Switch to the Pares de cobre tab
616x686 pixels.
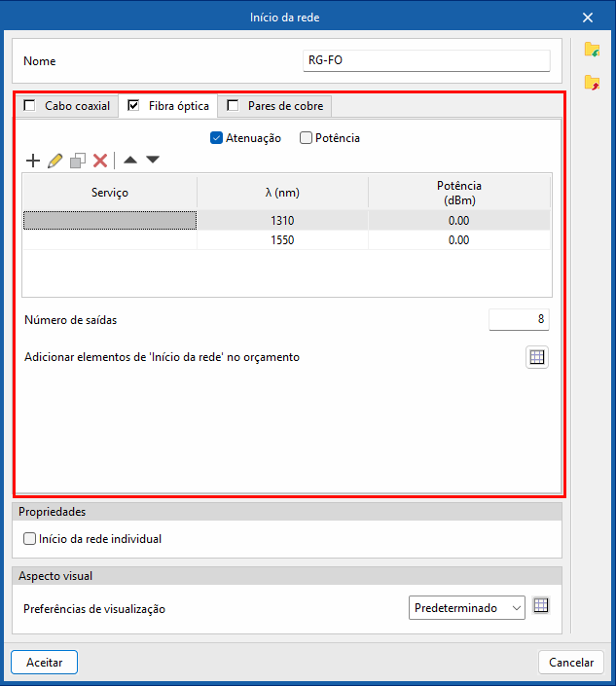coord(274,106)
